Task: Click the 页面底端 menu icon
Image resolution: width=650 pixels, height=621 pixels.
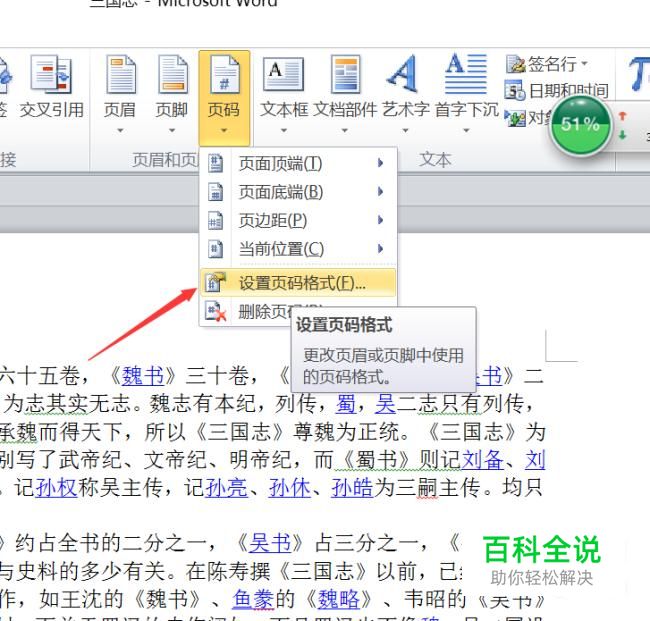Action: click(x=216, y=192)
